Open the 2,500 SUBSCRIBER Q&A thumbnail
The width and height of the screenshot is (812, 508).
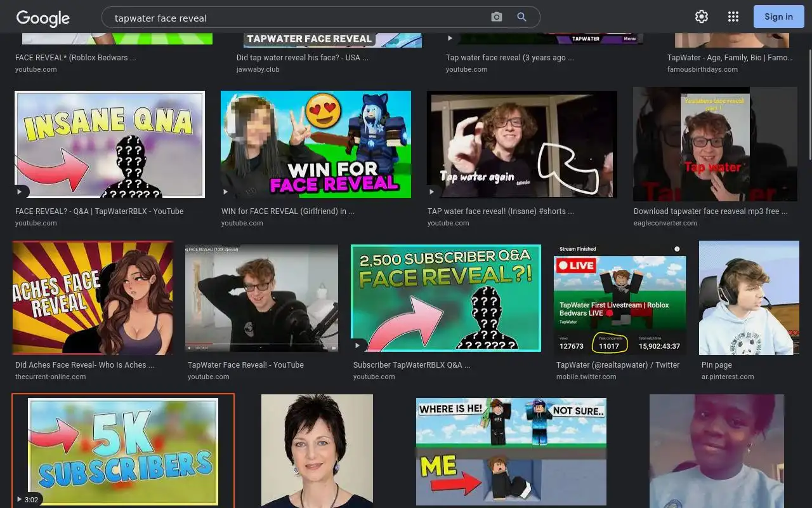point(446,298)
